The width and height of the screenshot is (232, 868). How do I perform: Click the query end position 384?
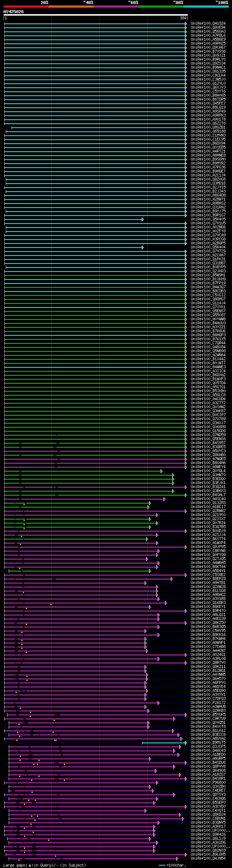(183, 18)
